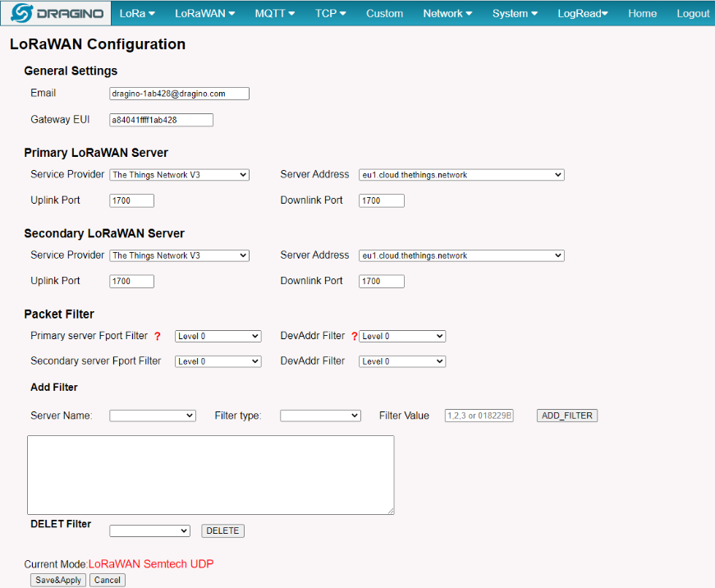Click the ADD_FILTER button
Screen dimensions: 715x588
pyautogui.click(x=566, y=416)
